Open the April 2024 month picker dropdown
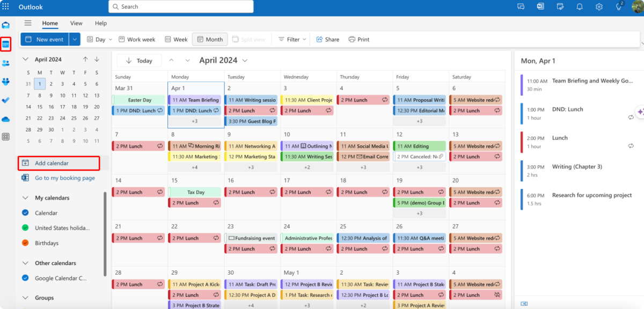Screen dimensions: 644x309 click(x=223, y=60)
